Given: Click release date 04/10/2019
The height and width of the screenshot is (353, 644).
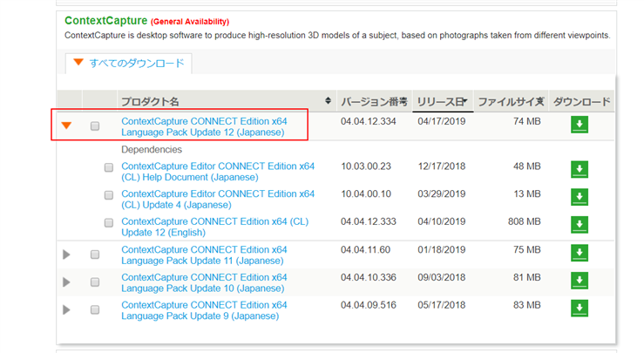Looking at the screenshot, I should [x=442, y=221].
